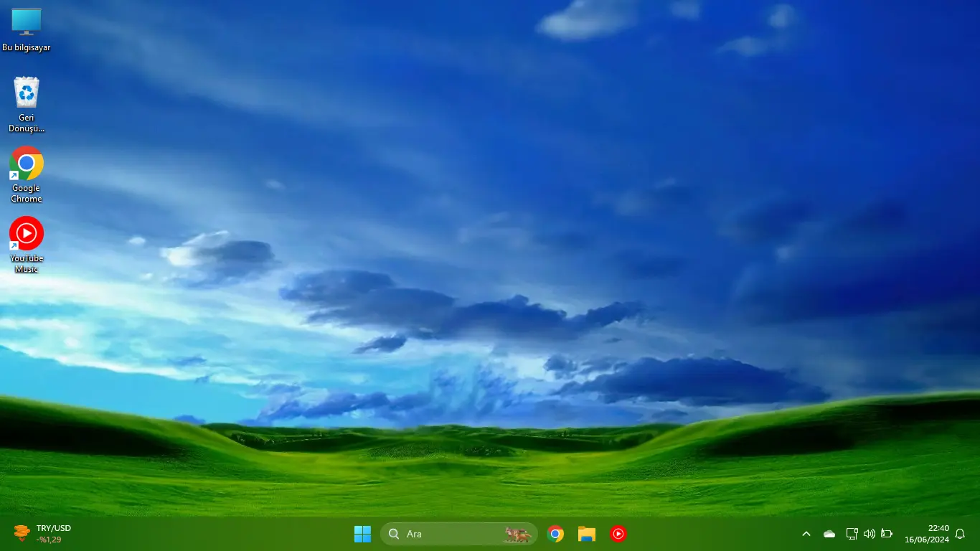Open Chrome from the taskbar
The height and width of the screenshot is (551, 980).
(555, 534)
